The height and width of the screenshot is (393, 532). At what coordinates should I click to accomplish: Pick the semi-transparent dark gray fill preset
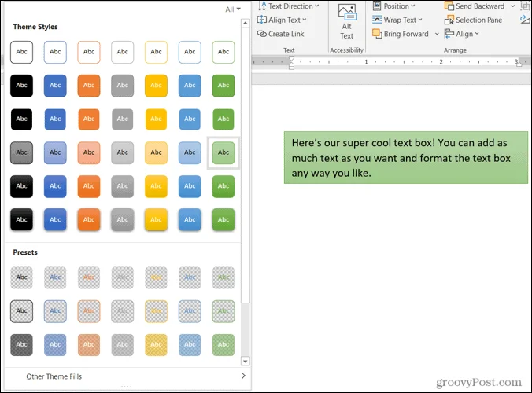[x=21, y=345]
